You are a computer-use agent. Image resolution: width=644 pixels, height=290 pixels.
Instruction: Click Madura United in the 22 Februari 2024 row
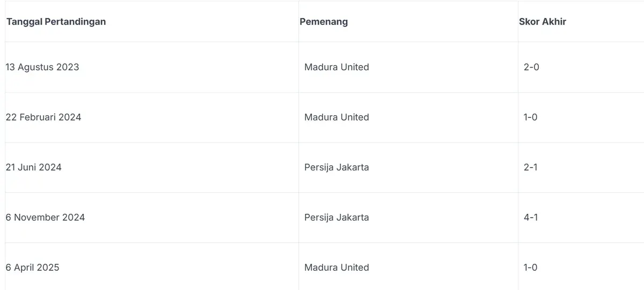pos(336,117)
